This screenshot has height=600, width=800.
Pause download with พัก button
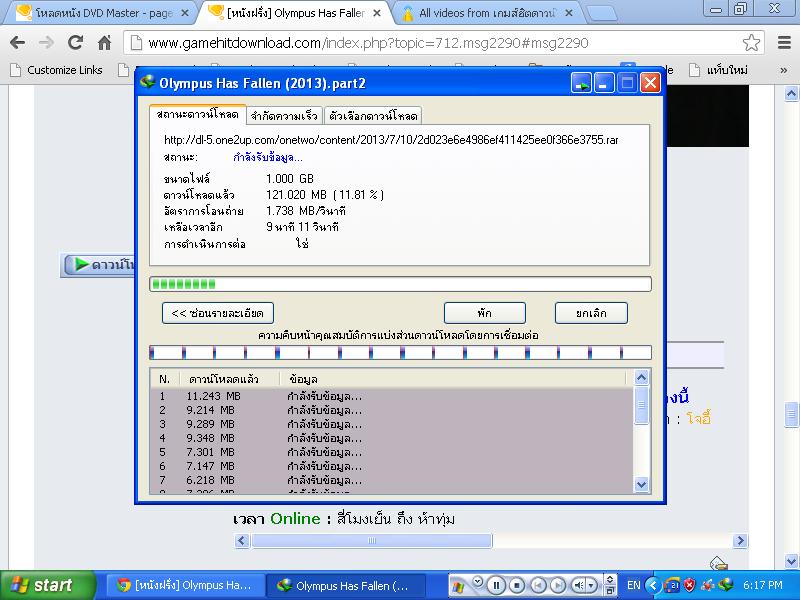485,313
